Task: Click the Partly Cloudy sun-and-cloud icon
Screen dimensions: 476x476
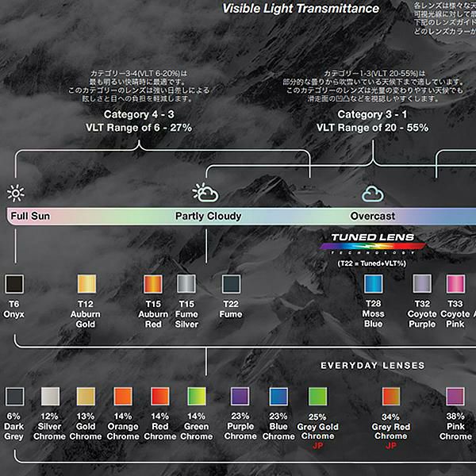Action: tap(205, 193)
